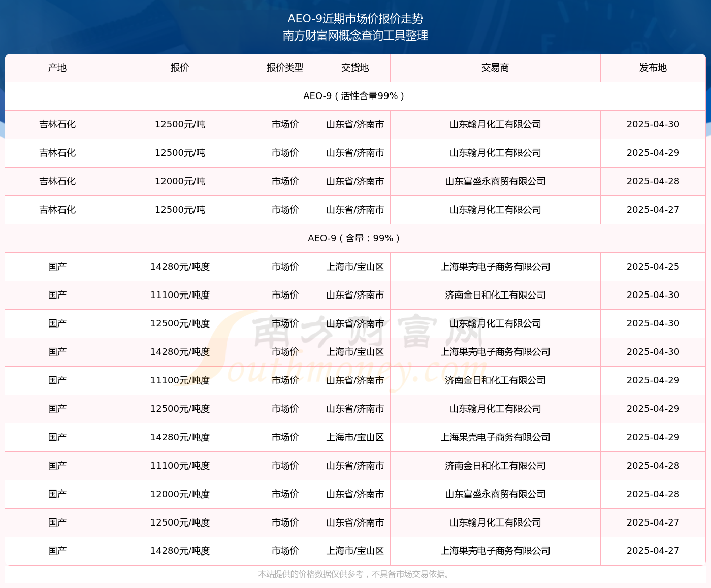Select the 交货地 column header
711x588 pixels.
pyautogui.click(x=355, y=68)
